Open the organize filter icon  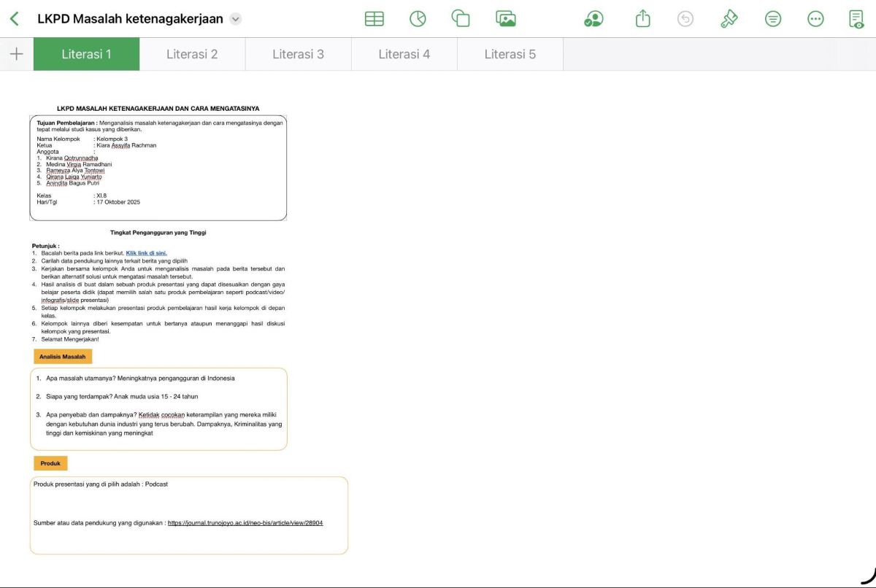[x=772, y=19]
